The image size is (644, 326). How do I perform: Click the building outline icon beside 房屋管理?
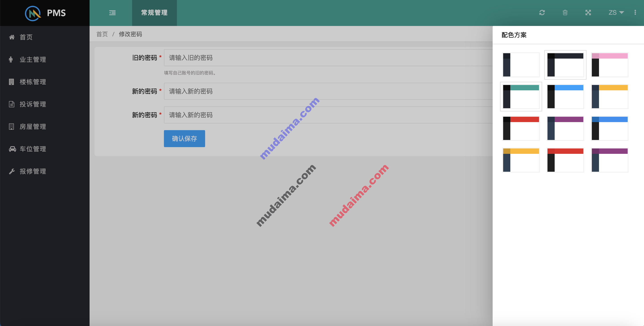click(11, 127)
